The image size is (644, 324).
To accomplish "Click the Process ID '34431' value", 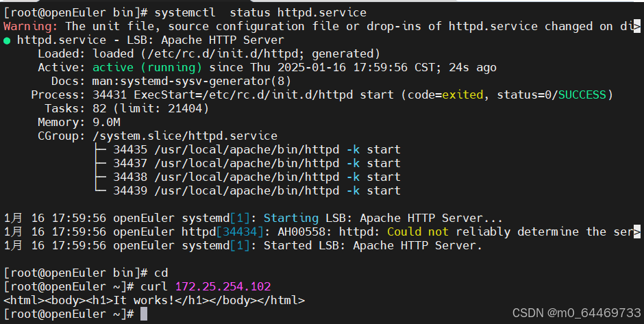I will tap(110, 95).
